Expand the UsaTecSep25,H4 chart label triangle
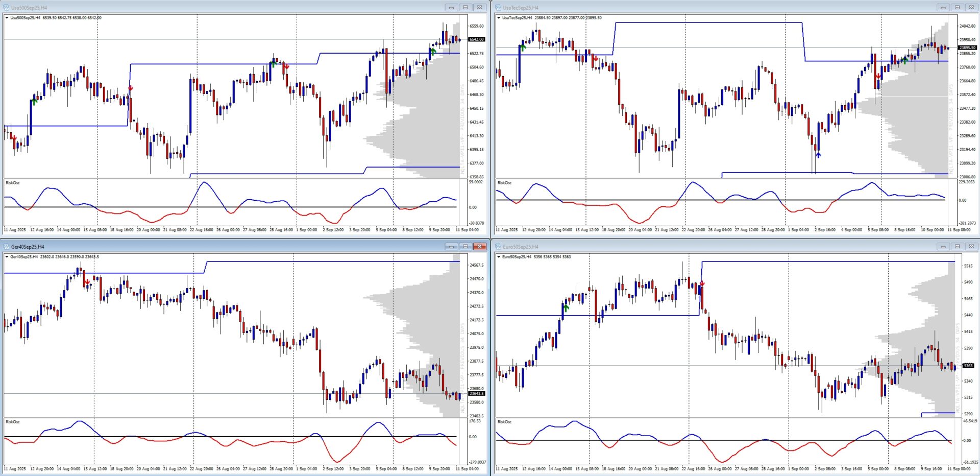The width and height of the screenshot is (980, 476). [499, 18]
